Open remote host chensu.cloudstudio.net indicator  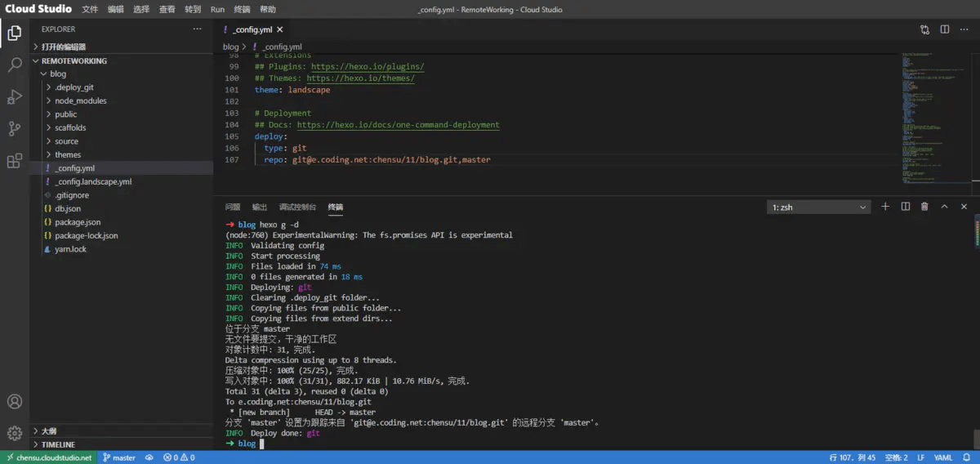[48, 457]
